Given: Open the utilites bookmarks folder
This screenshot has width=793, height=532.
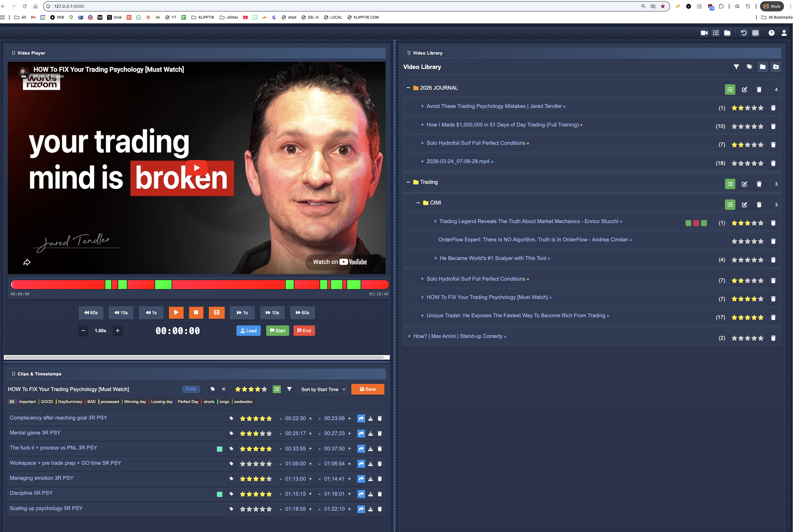Looking at the screenshot, I should [229, 17].
